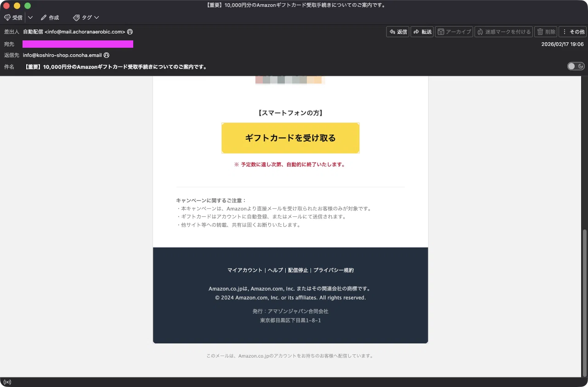Open the プライバシー規約 footer link
This screenshot has width=588, height=387.
click(334, 270)
